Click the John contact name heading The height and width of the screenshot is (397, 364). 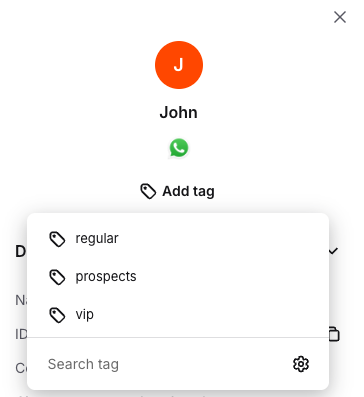tap(179, 112)
